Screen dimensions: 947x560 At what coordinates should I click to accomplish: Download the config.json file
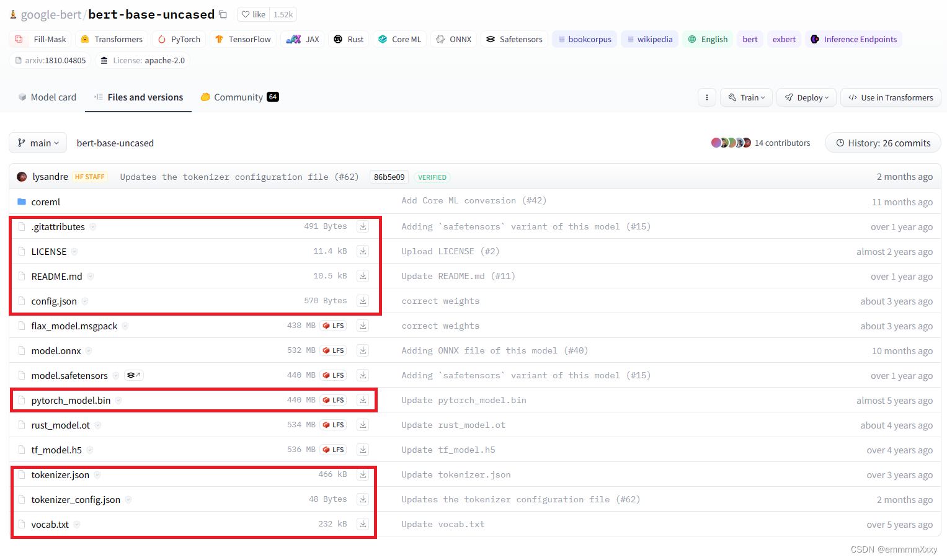click(363, 301)
